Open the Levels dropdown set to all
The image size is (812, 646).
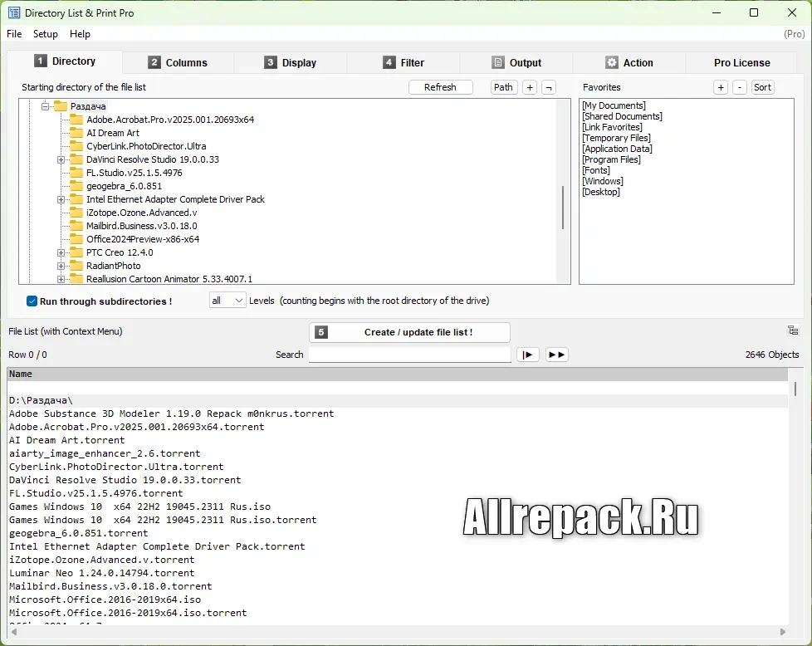[227, 301]
